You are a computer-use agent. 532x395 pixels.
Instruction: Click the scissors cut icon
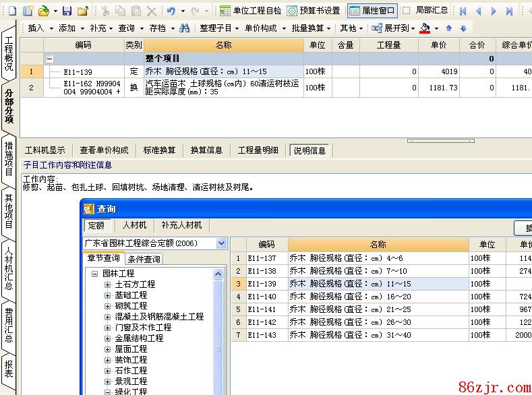[x=105, y=11]
